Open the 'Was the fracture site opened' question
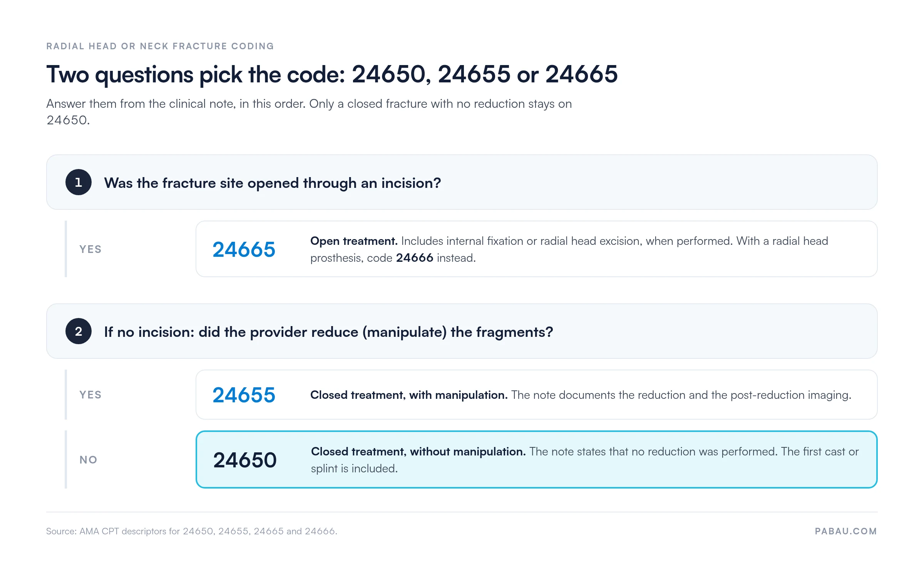 462,182
